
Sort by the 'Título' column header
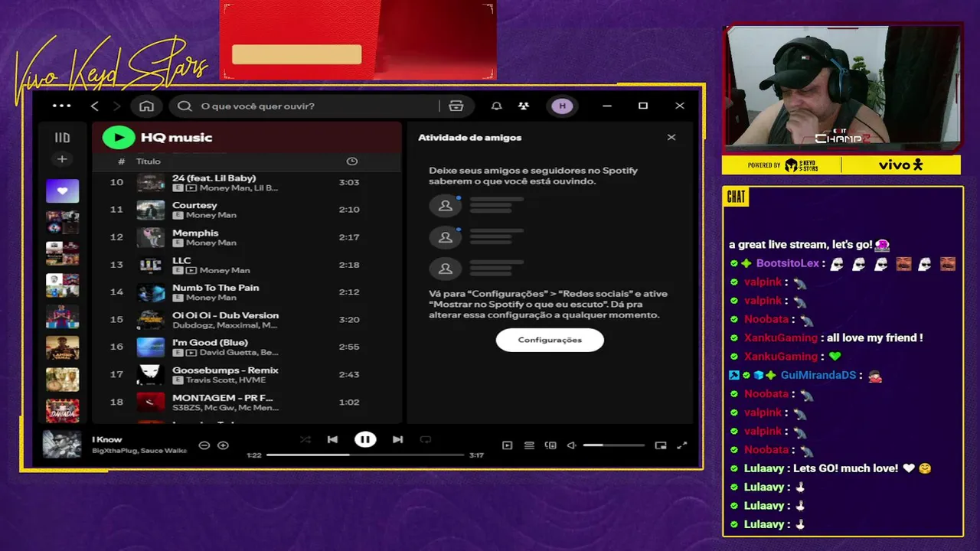coord(149,161)
